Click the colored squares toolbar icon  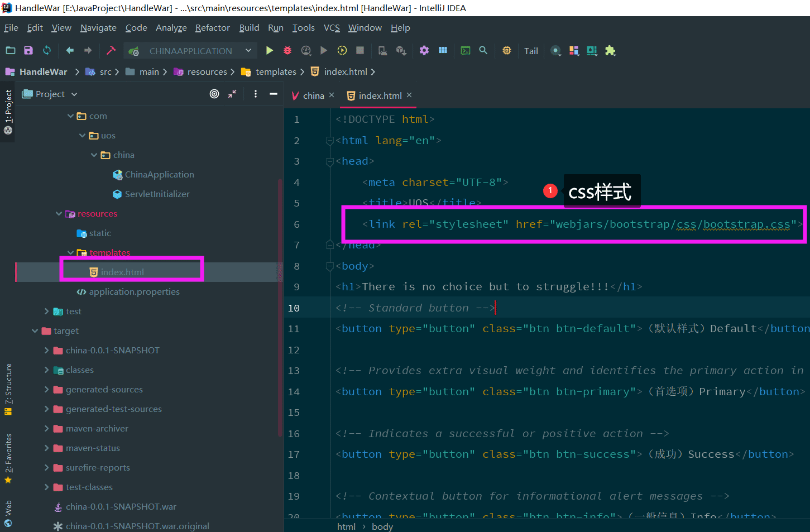pos(574,50)
